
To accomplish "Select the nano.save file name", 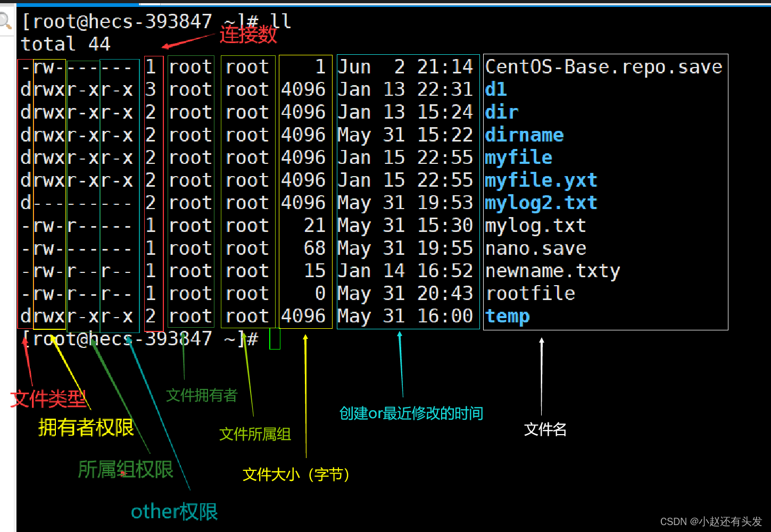I will 536,248.
